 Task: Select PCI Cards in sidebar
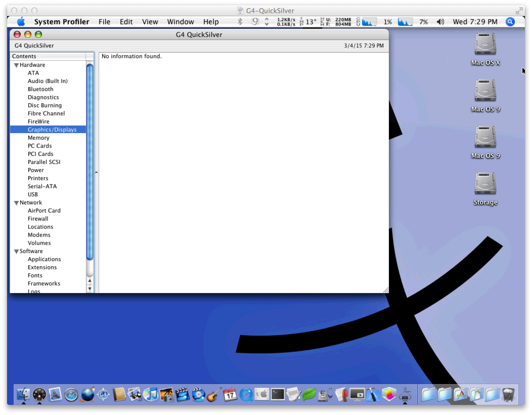coord(40,154)
